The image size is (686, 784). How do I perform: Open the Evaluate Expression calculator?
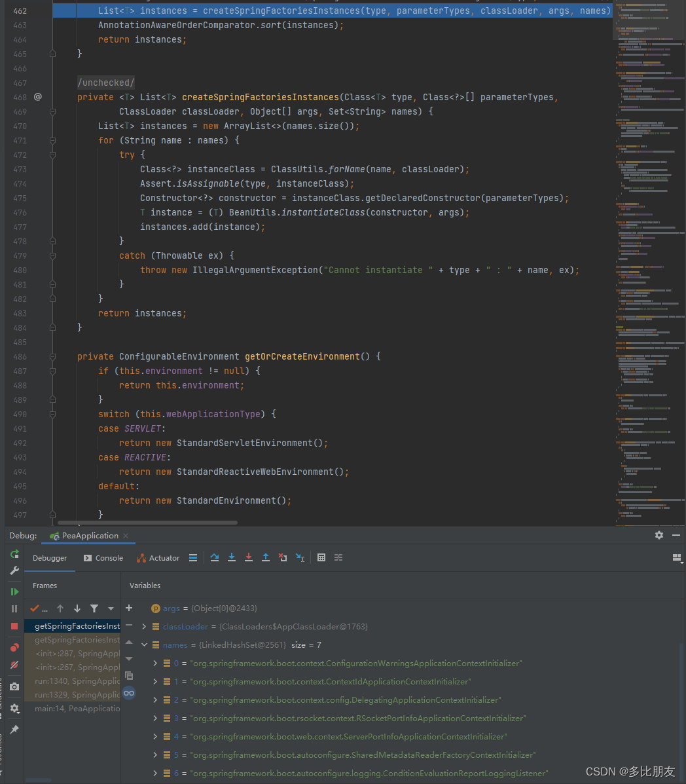point(322,557)
